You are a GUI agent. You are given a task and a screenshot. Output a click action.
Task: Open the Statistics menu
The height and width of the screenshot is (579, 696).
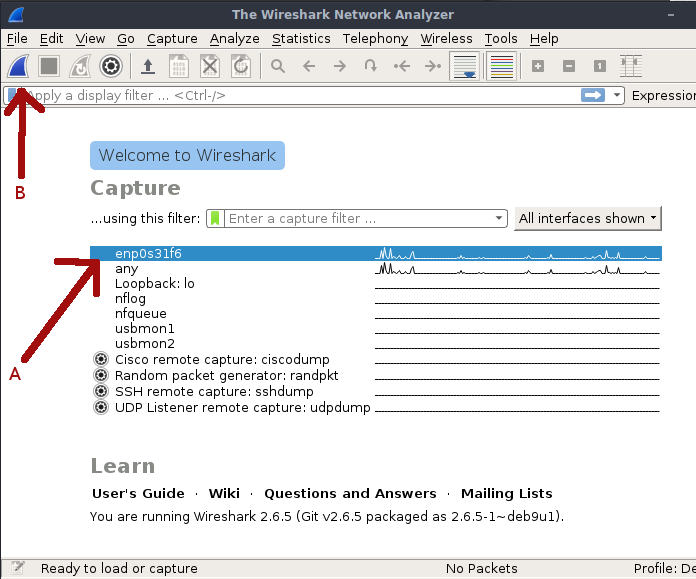301,39
